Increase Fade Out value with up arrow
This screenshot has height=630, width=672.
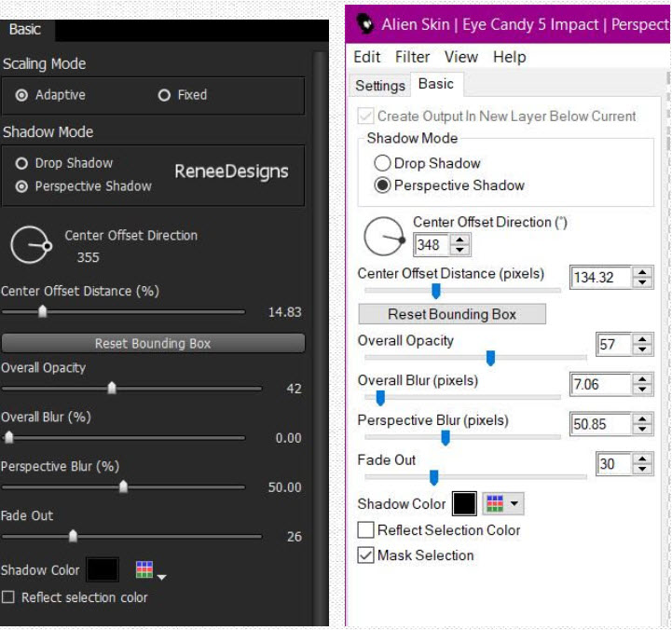642,459
